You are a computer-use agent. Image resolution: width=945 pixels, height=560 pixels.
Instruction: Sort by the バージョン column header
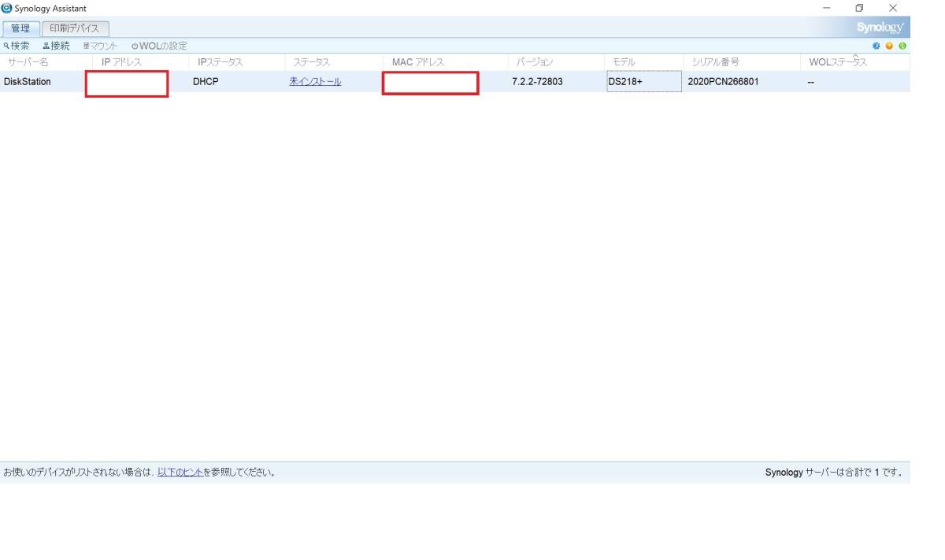557,61
